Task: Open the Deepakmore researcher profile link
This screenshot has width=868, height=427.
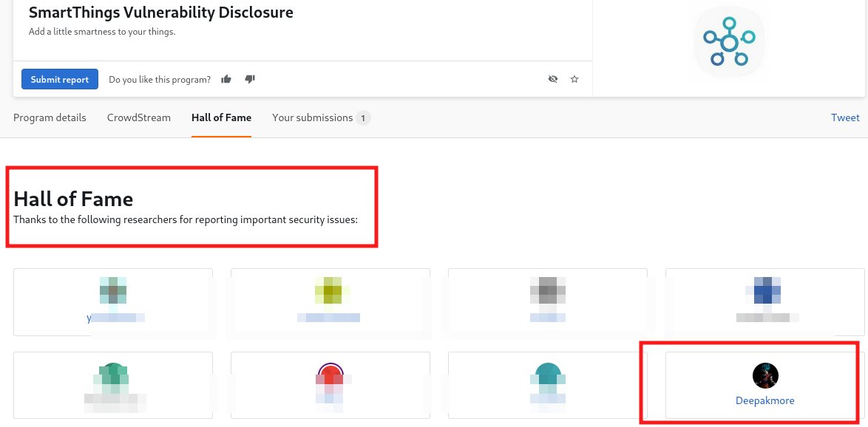Action: [x=765, y=401]
